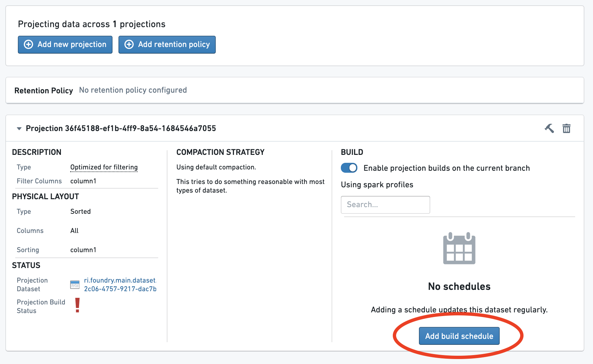
Task: Collapse the Projection 36f45188 section
Action: (19, 128)
